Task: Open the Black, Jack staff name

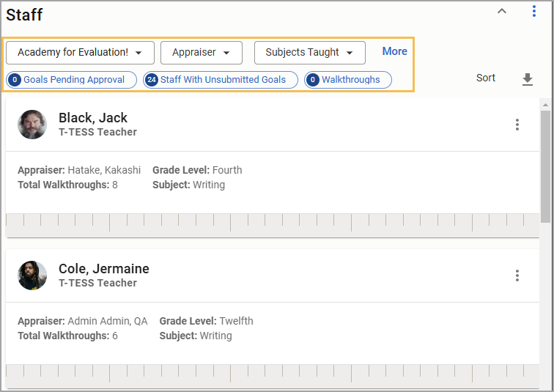Action: tap(93, 118)
